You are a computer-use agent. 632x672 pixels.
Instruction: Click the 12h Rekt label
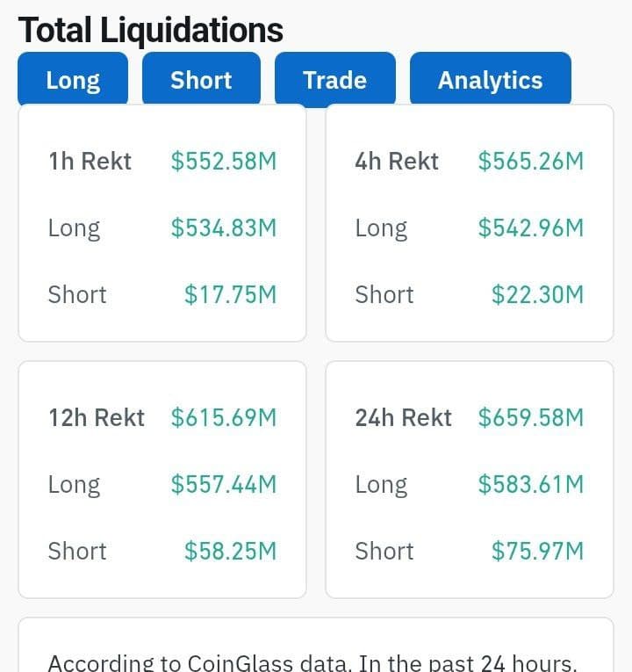(97, 418)
